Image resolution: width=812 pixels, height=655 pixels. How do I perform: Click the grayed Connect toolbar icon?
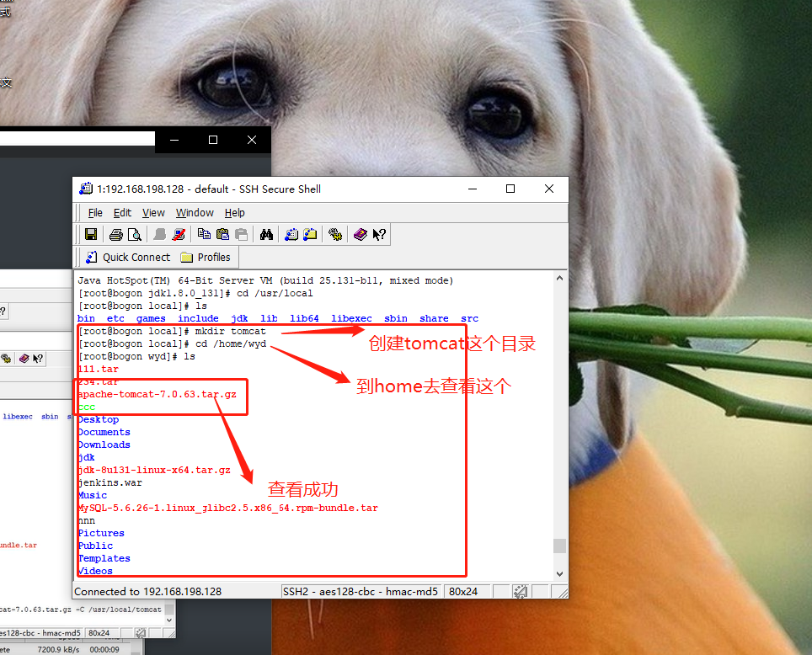click(x=159, y=235)
